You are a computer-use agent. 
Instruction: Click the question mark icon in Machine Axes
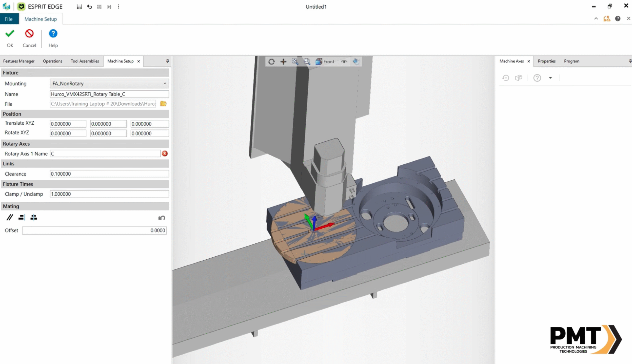537,78
